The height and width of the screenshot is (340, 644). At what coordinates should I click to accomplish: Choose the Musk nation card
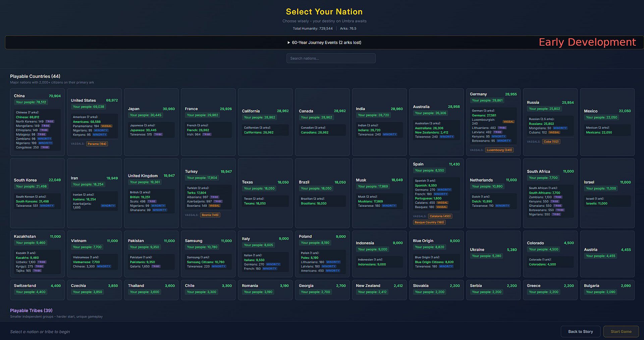point(379,193)
